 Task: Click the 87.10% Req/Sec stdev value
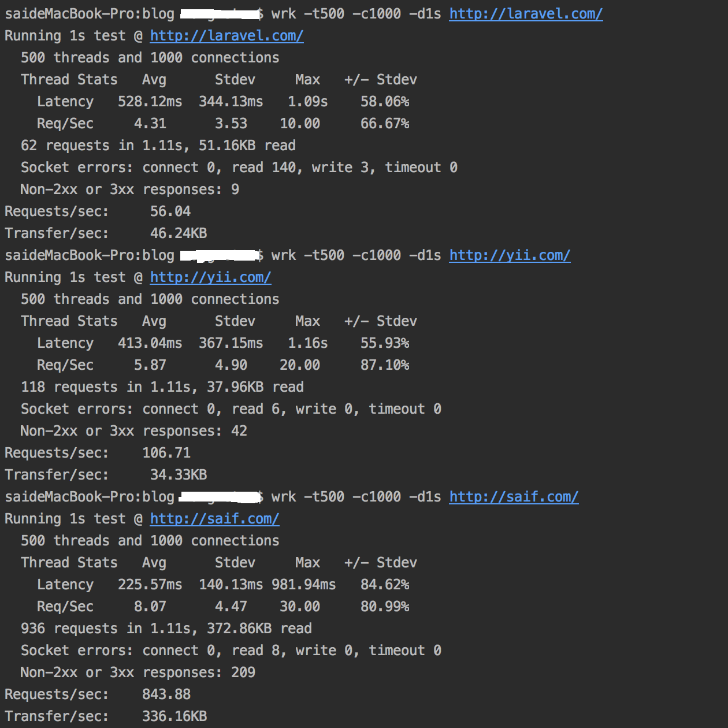pyautogui.click(x=384, y=365)
